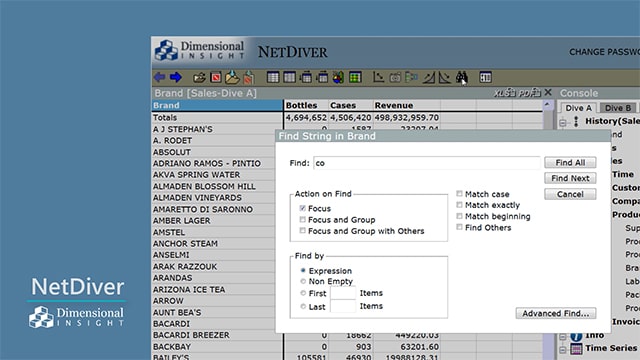Screen dimensions: 640x360
Task: Collapse the History tree node
Action: pyautogui.click(x=563, y=122)
